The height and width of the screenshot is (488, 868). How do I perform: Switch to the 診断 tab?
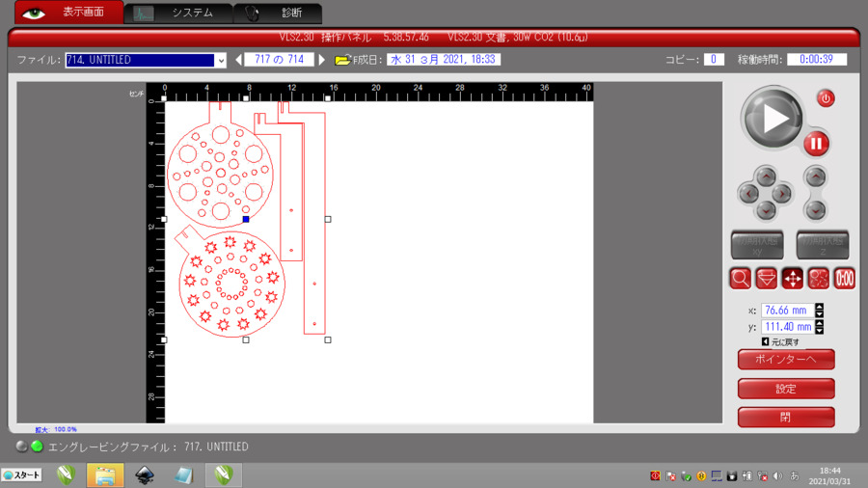click(x=278, y=14)
